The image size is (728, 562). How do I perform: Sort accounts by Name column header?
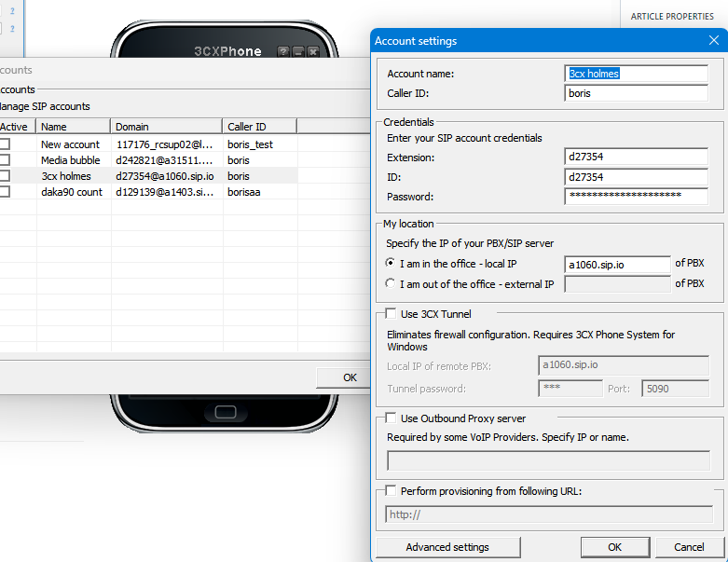(74, 127)
